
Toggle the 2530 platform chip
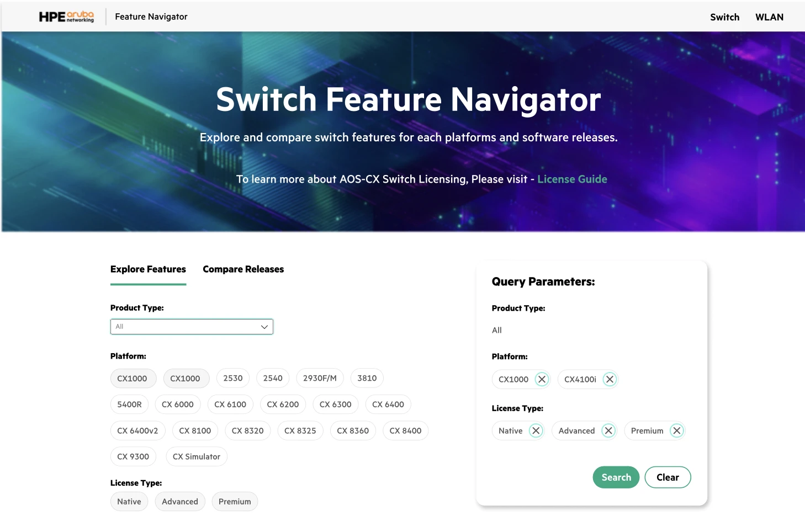click(233, 378)
